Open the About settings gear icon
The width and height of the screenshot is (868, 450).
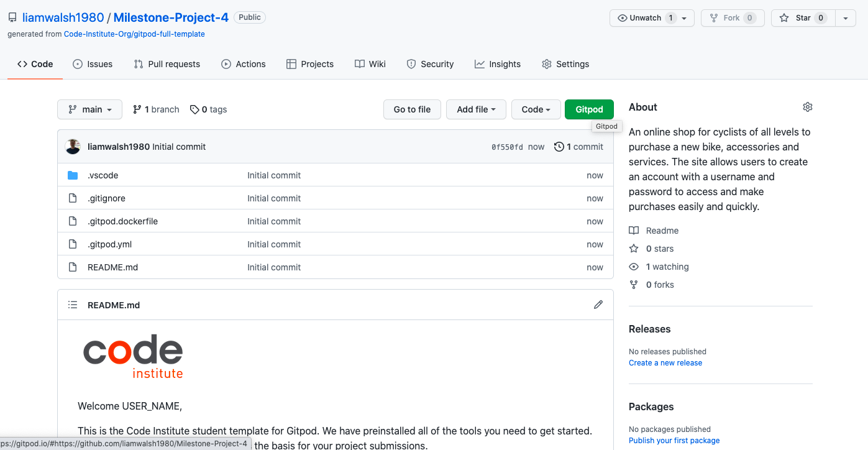coord(808,107)
